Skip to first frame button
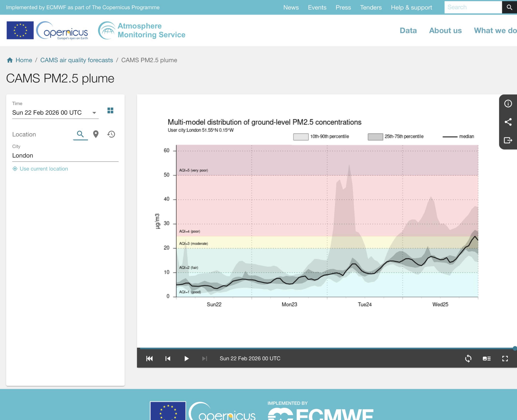The height and width of the screenshot is (420, 517). point(149,358)
